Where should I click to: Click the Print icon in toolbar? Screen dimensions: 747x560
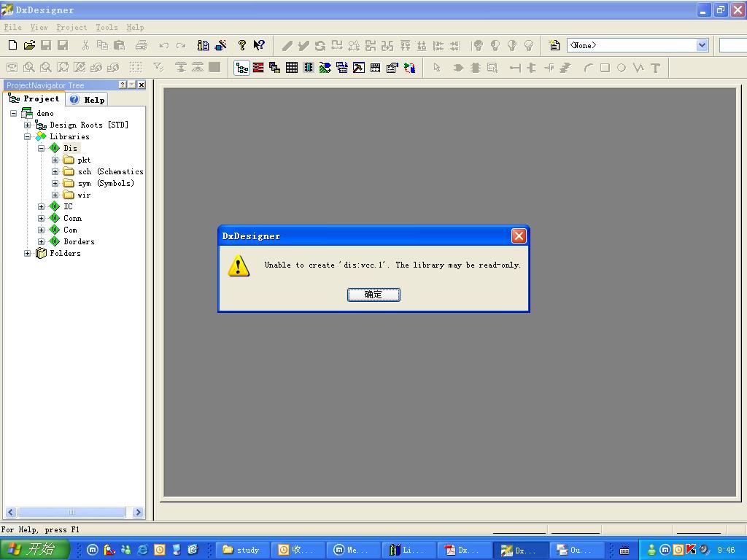[x=142, y=45]
